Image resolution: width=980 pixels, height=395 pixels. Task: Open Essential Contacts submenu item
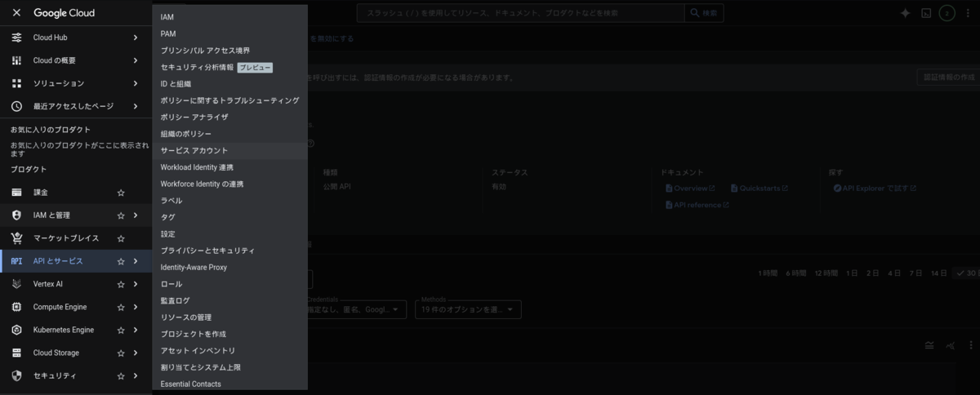pos(229,384)
